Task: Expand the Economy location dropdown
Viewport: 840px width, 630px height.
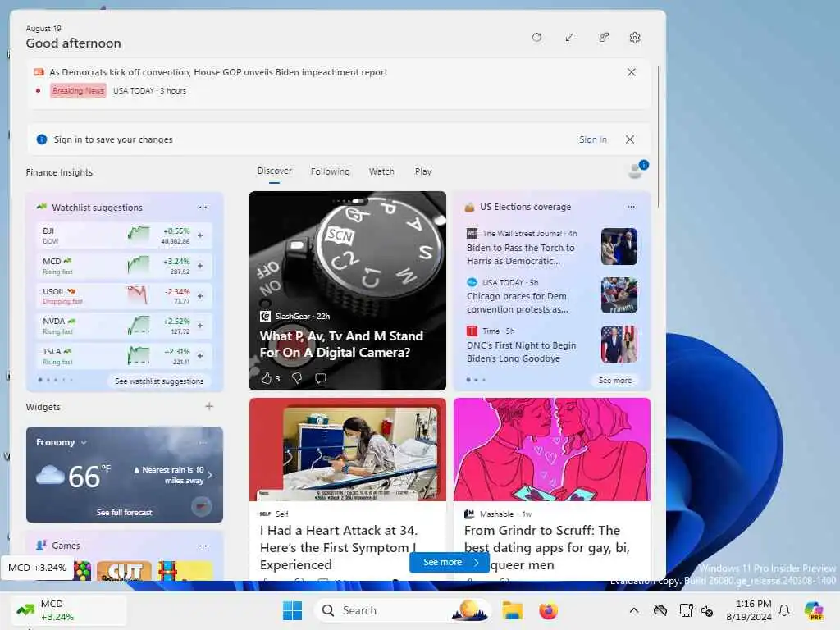Action: (84, 442)
